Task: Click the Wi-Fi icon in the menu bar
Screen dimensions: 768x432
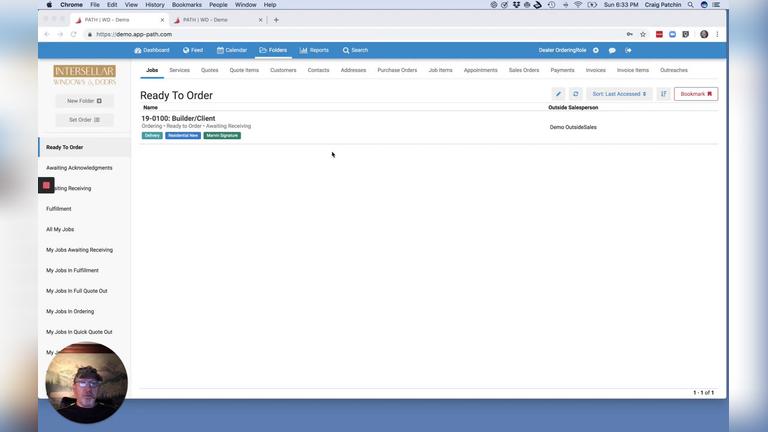Action: pyautogui.click(x=578, y=5)
